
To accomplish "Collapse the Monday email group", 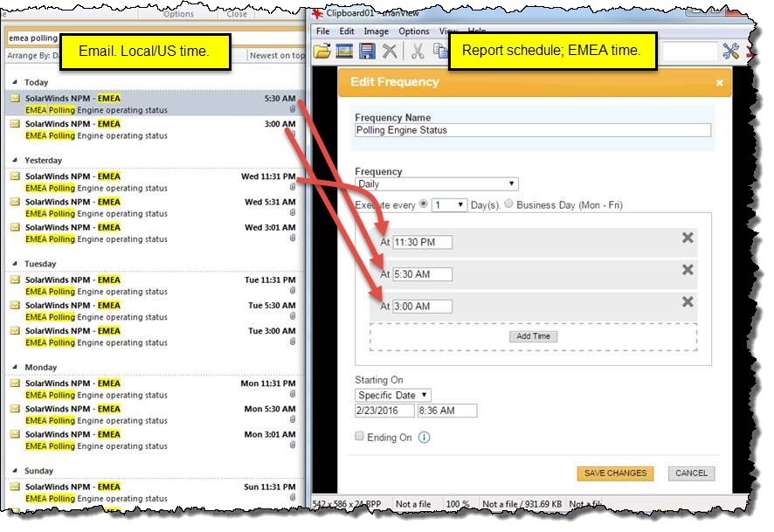I will [15, 368].
